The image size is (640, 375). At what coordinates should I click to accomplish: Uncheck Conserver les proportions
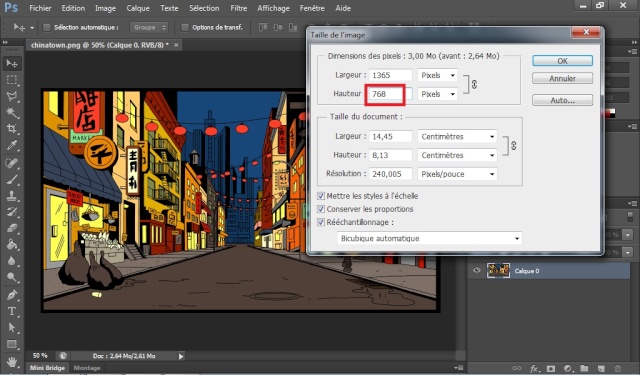(x=321, y=209)
